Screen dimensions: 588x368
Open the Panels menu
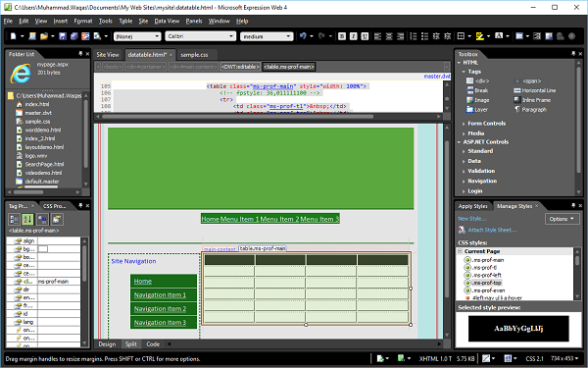tap(194, 21)
